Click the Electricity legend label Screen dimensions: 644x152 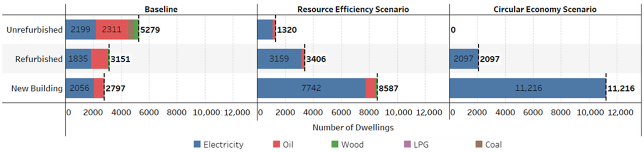[223, 144]
